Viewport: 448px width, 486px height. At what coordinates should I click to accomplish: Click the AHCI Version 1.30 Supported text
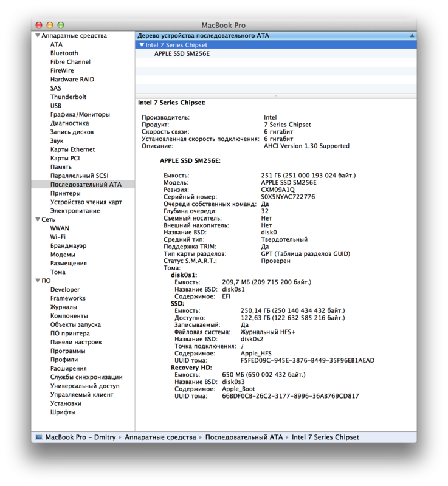click(x=306, y=146)
